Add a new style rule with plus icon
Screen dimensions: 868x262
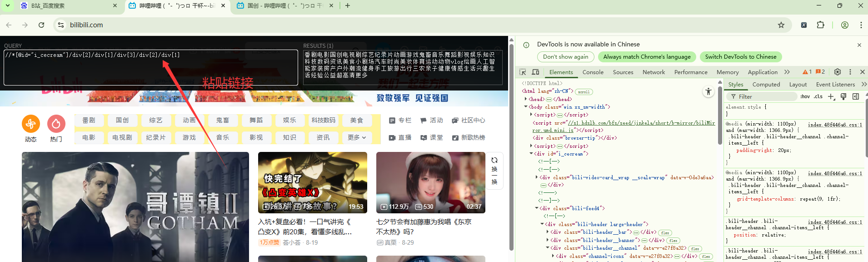click(831, 96)
